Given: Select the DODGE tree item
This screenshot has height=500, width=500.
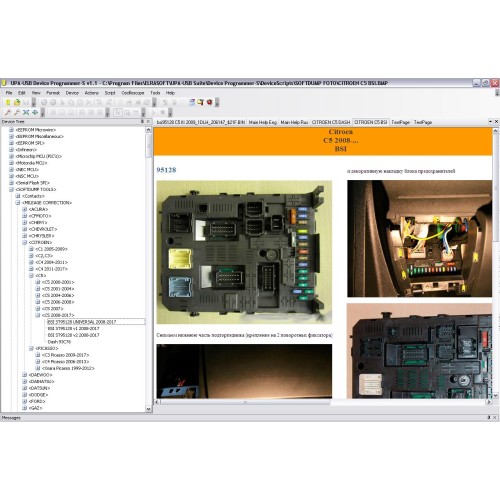Looking at the screenshot, I should coord(38,395).
